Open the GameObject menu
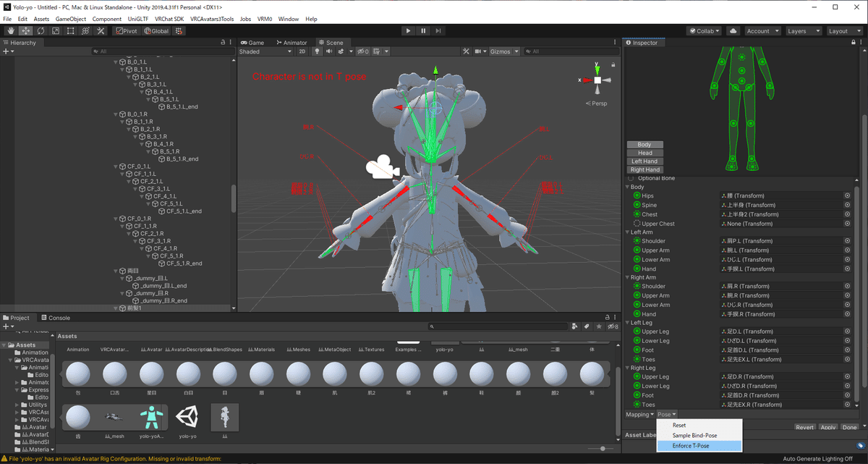Screen dimensions: 868x464 [71, 19]
